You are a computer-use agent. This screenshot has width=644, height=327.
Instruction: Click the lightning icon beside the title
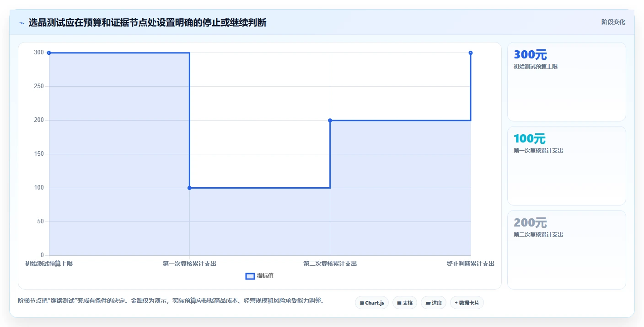(21, 23)
